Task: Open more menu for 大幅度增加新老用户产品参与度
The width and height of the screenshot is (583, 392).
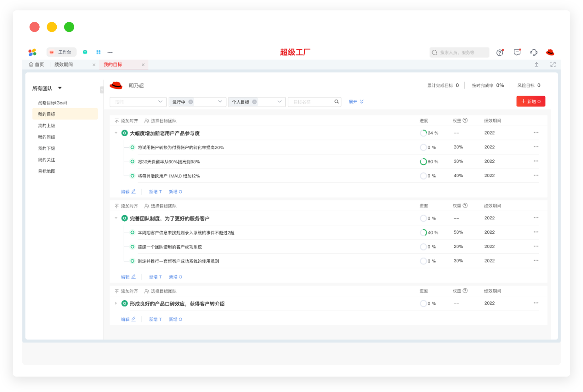Action: click(536, 133)
